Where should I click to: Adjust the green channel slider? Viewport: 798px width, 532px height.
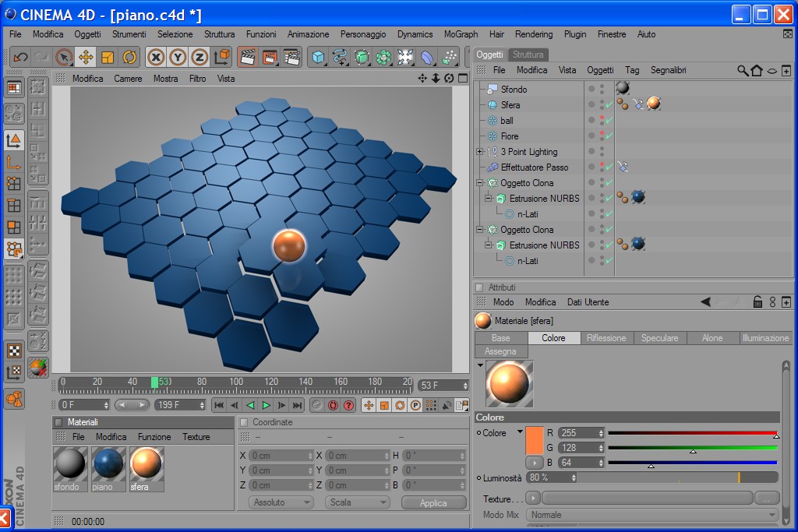click(693, 448)
